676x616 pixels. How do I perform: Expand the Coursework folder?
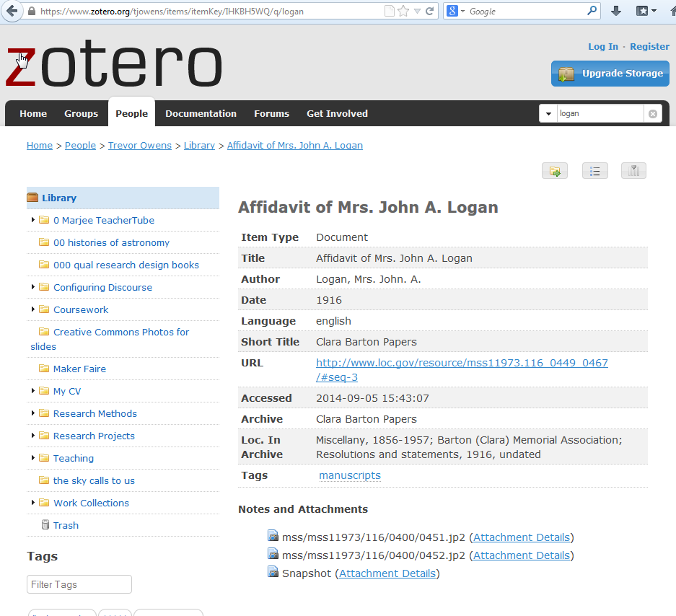click(33, 309)
